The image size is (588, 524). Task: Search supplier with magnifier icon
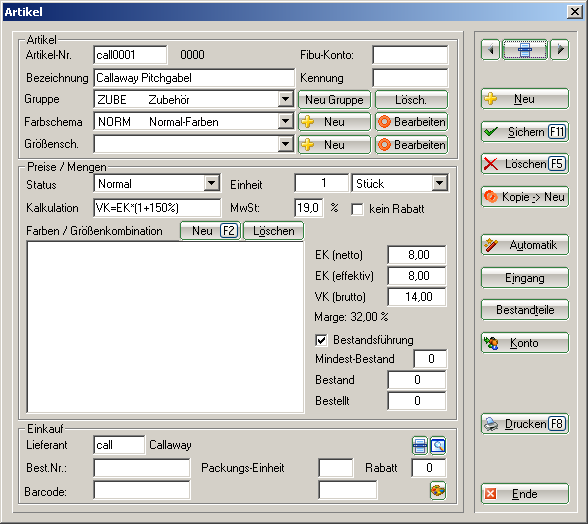tap(438, 446)
